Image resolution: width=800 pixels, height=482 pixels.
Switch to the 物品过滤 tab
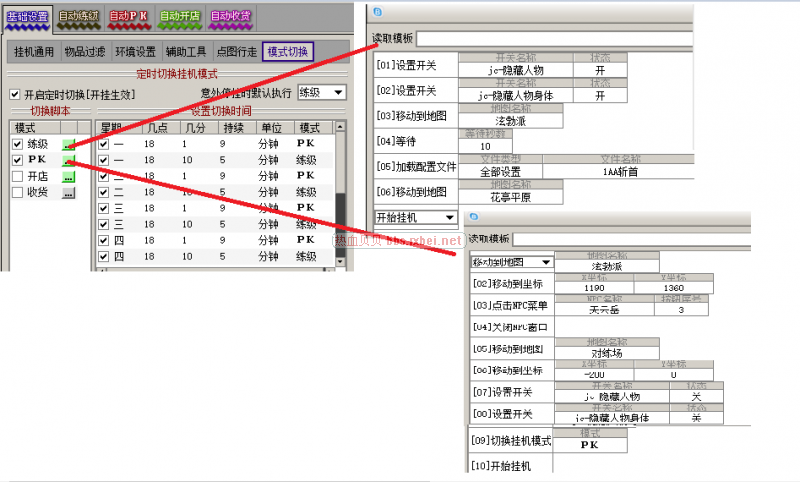(85, 51)
